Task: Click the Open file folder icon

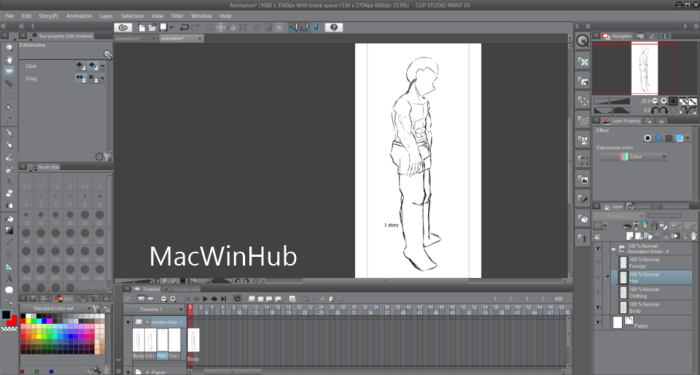Action: tap(152, 28)
